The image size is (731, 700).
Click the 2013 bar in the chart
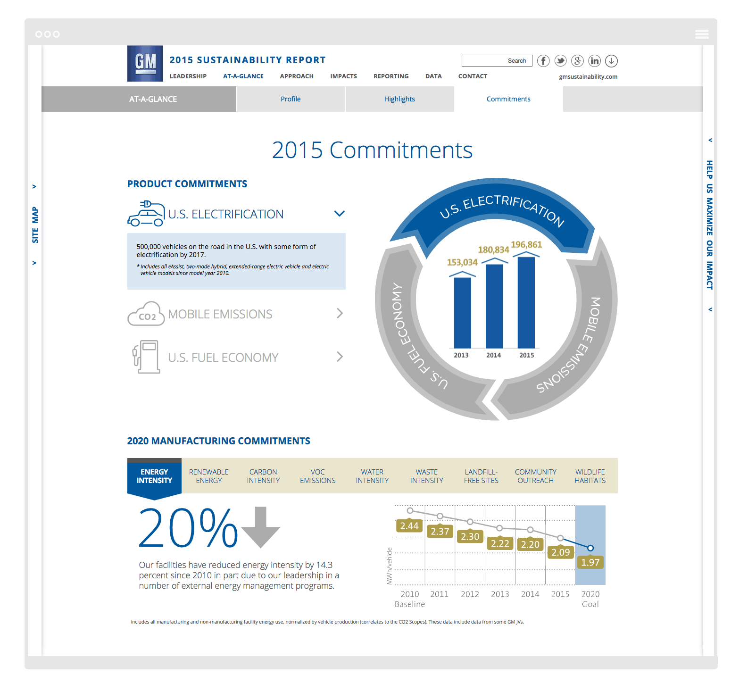pyautogui.click(x=463, y=313)
